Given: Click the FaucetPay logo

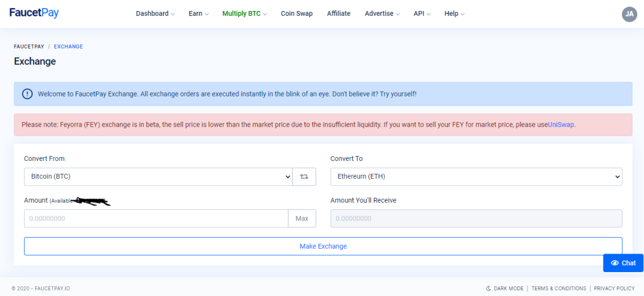Looking at the screenshot, I should click(34, 13).
